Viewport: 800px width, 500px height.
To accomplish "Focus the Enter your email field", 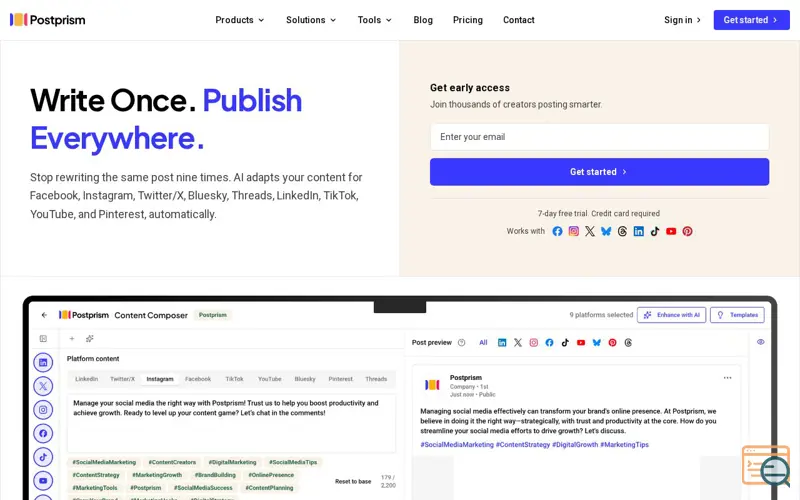I will pos(599,137).
